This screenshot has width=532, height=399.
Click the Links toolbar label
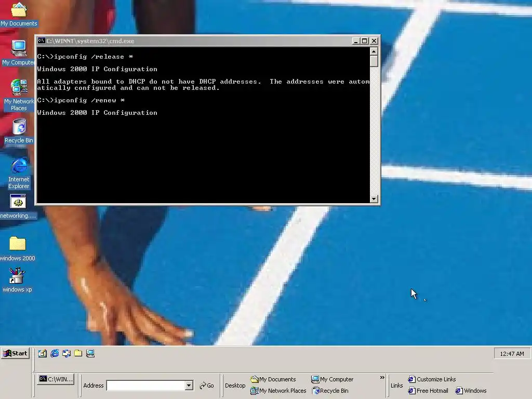click(x=396, y=385)
